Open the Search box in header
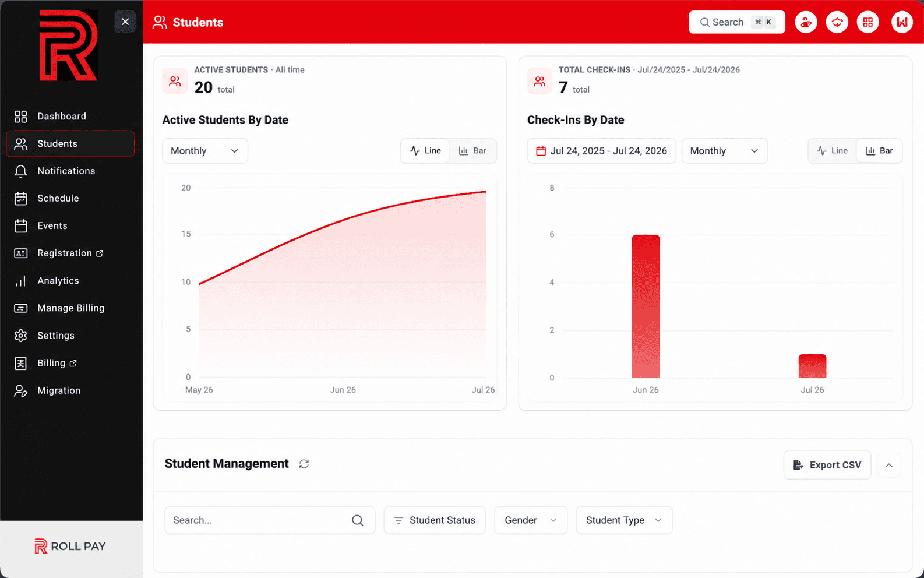The height and width of the screenshot is (578, 924). [737, 22]
